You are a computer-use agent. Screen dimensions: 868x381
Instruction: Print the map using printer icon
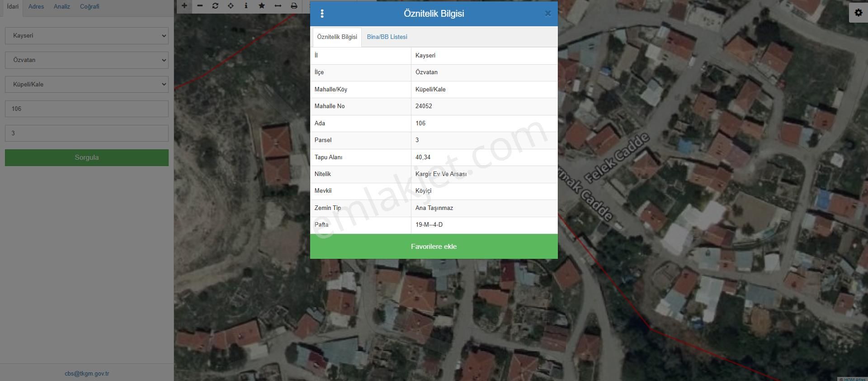click(x=294, y=6)
